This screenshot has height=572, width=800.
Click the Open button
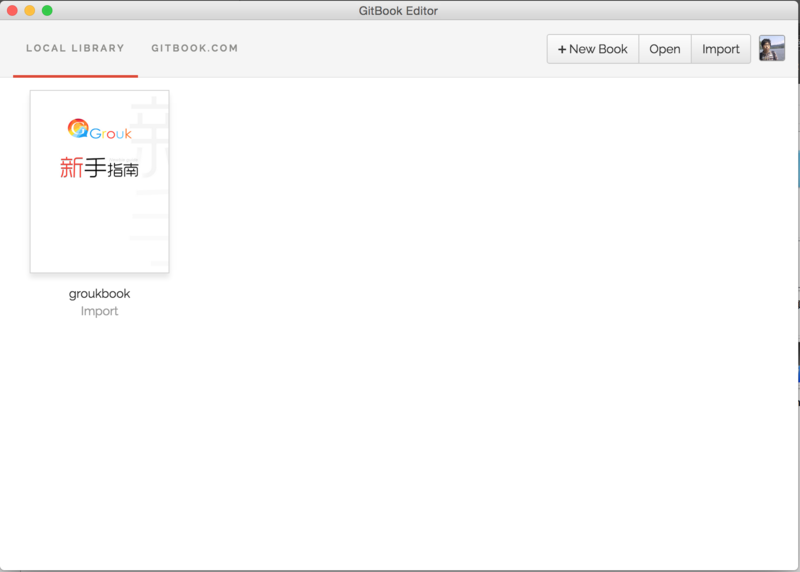pyautogui.click(x=665, y=49)
